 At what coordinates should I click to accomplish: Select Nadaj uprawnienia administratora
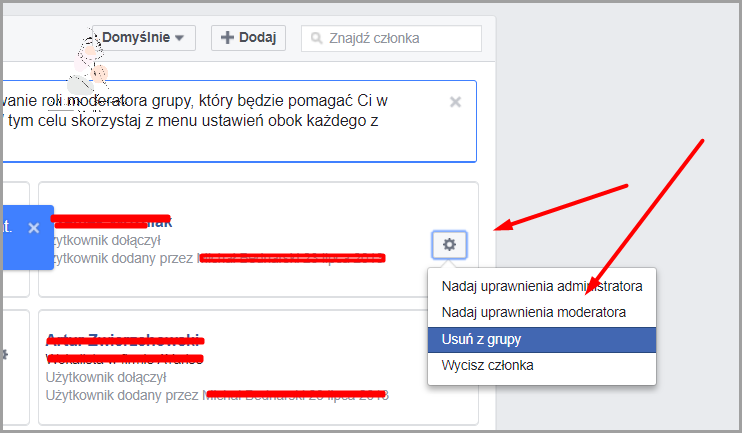coord(542,286)
